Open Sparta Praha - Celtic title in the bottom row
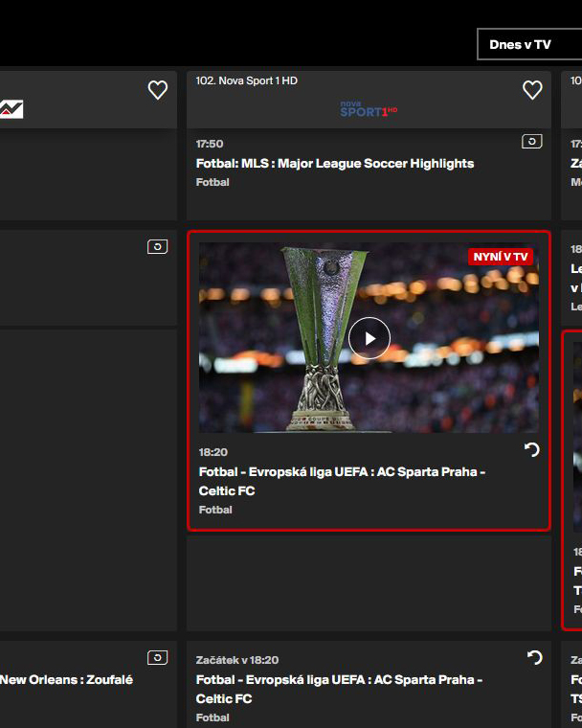 (340, 689)
